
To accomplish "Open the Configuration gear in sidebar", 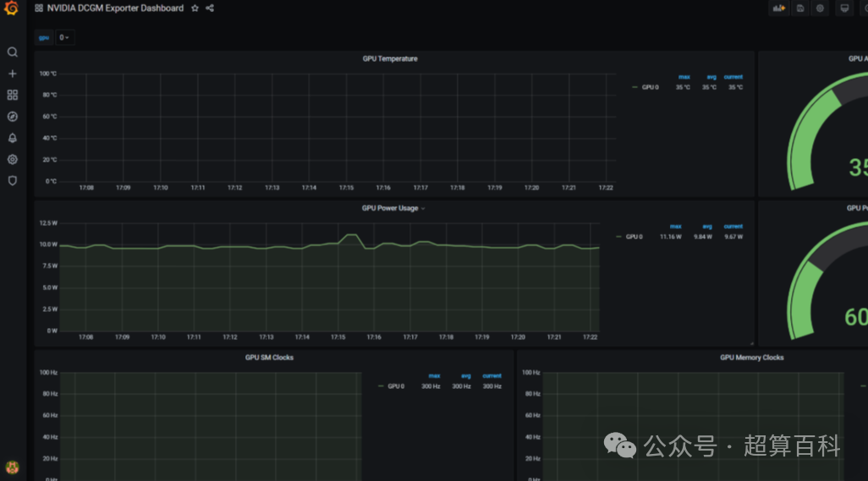I will [x=12, y=159].
